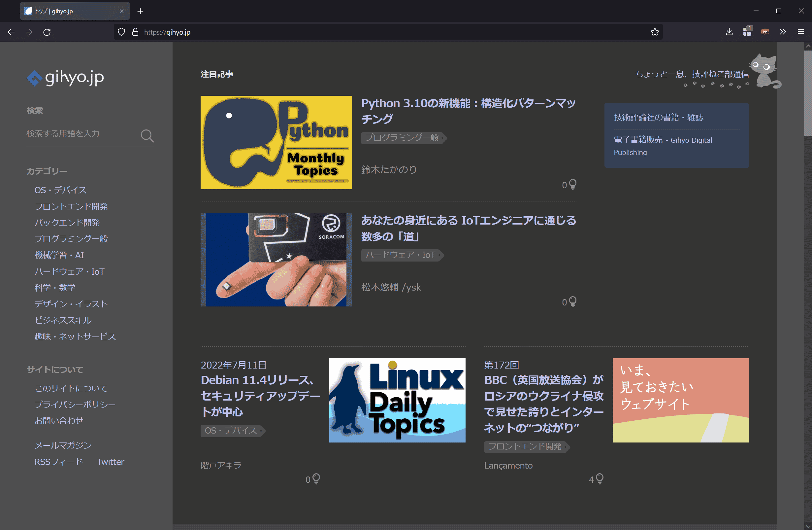Viewport: 812px width, 530px height.
Task: Open the プログラミング一般 sidebar category
Action: [71, 239]
